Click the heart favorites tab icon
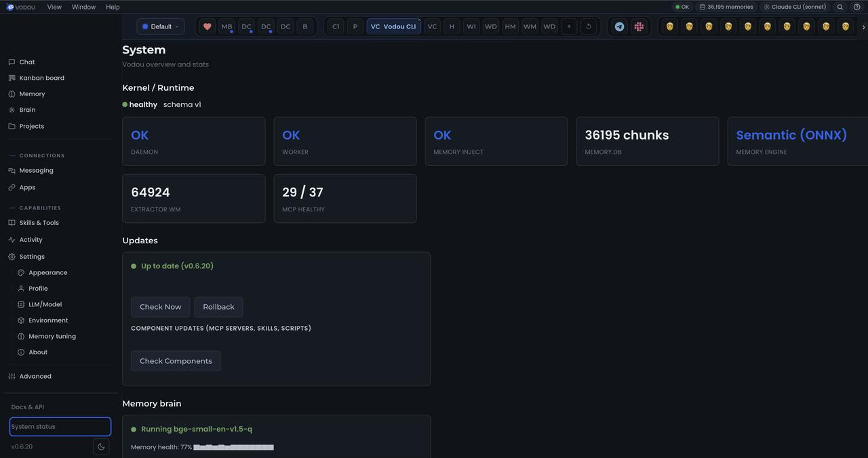This screenshot has height=458, width=868. 208,26
